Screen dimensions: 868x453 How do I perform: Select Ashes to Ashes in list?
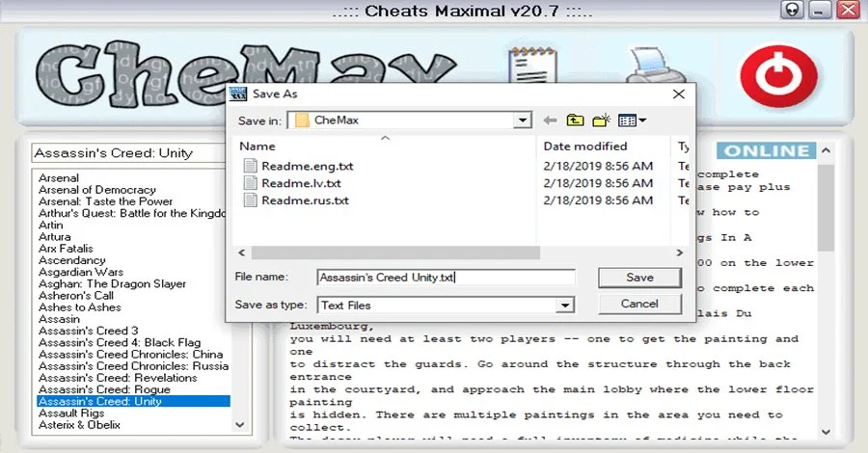[80, 306]
